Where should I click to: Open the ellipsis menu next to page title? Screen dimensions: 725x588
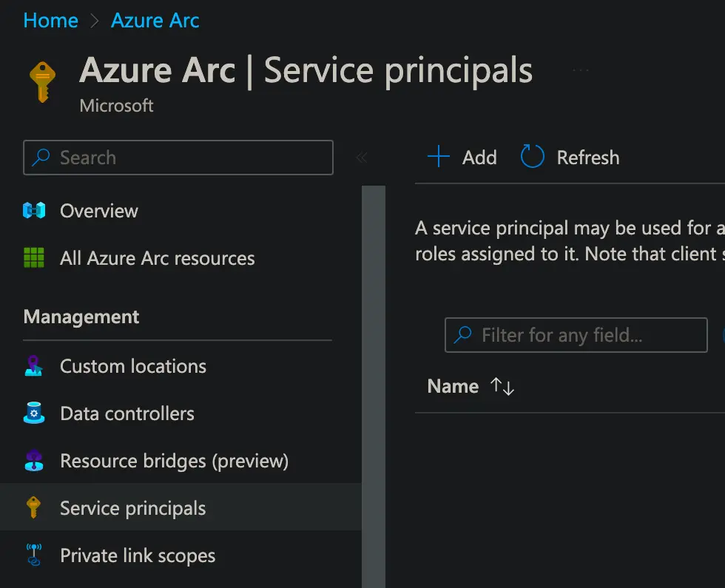pyautogui.click(x=581, y=68)
